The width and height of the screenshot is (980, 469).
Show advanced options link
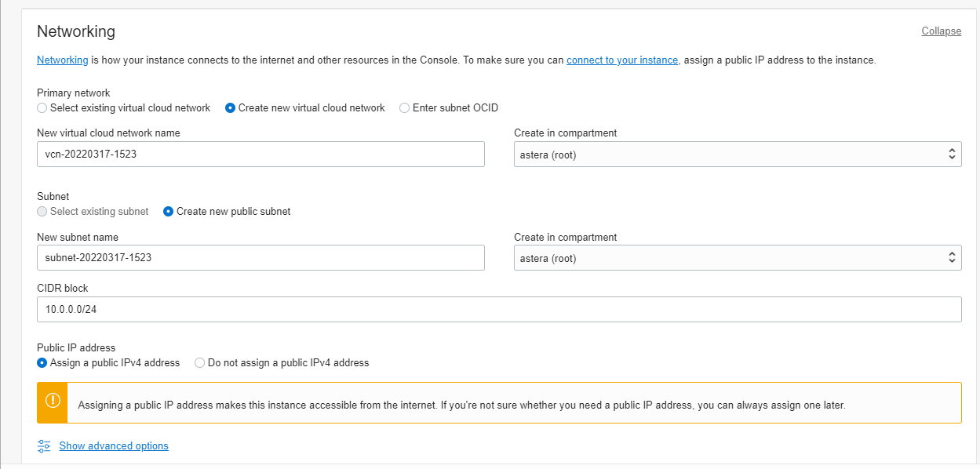coord(114,446)
